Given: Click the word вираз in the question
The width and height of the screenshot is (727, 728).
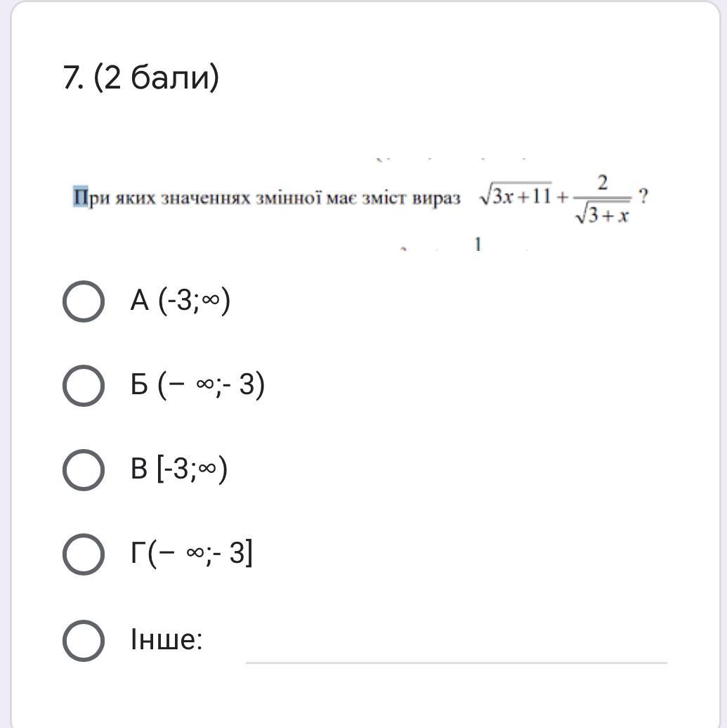Looking at the screenshot, I should pyautogui.click(x=436, y=198).
